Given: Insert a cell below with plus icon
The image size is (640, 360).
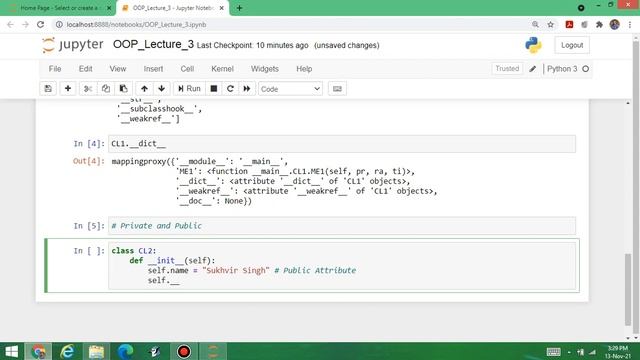Looking at the screenshot, I should [x=68, y=89].
